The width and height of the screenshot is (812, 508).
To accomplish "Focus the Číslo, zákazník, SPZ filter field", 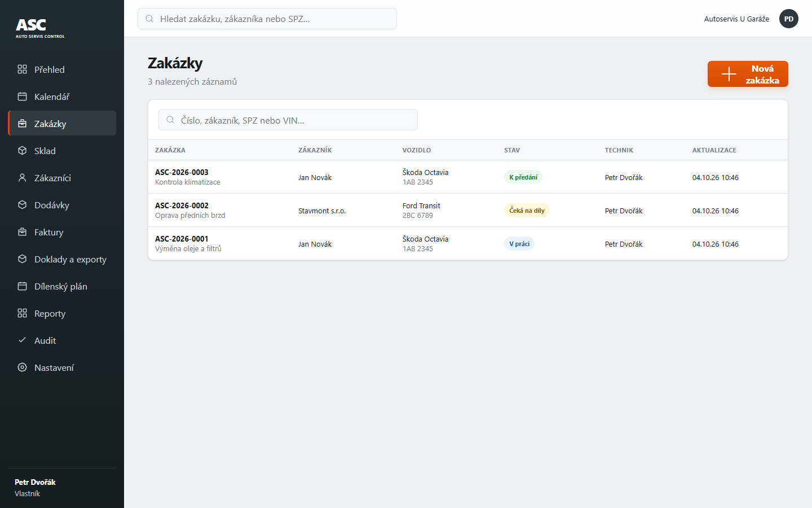I will pyautogui.click(x=288, y=120).
